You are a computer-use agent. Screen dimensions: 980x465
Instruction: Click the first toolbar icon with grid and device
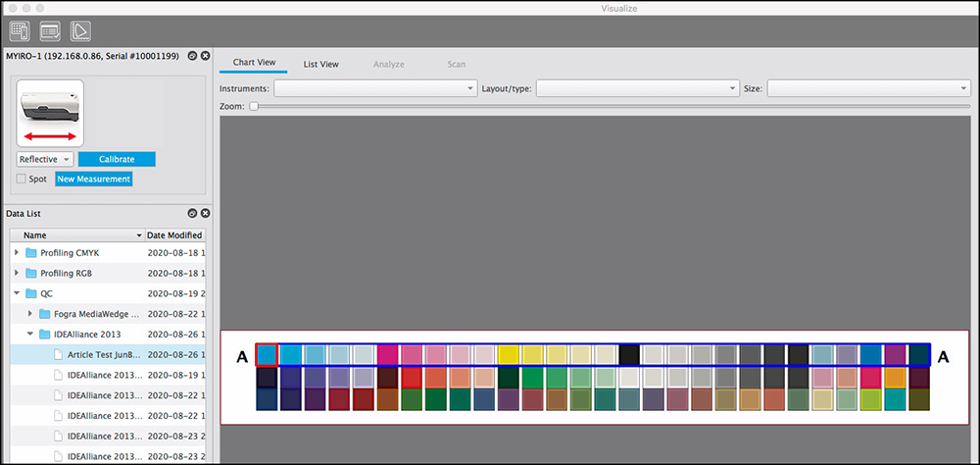20,31
